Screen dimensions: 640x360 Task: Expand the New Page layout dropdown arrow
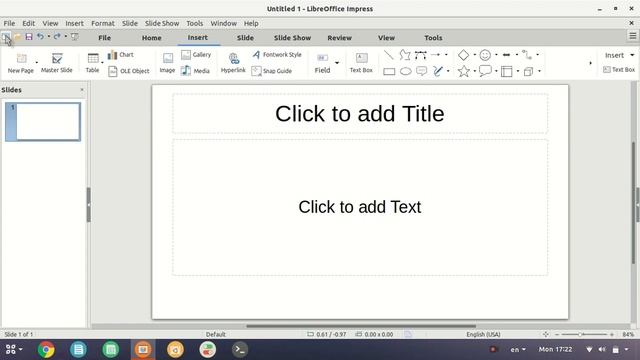pos(36,62)
